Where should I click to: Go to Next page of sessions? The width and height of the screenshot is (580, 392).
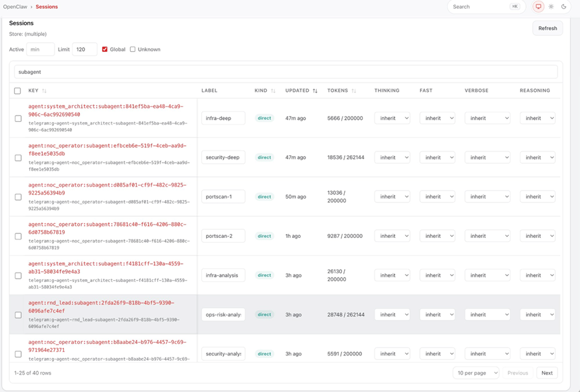547,373
